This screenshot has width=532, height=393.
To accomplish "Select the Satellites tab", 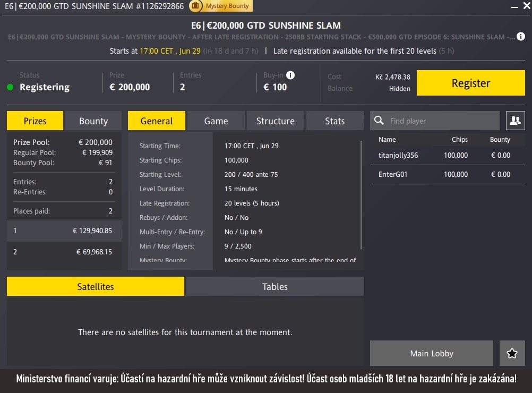I will (96, 286).
